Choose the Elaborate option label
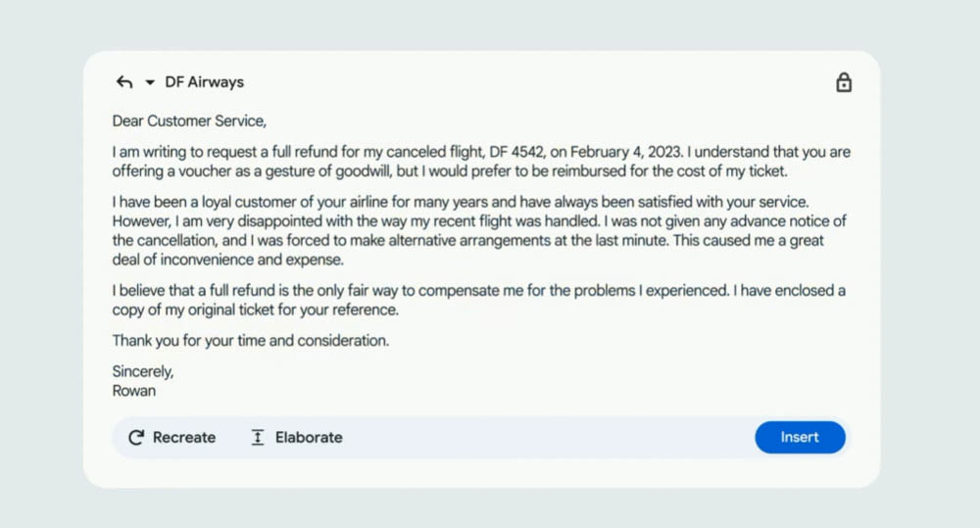Image resolution: width=980 pixels, height=528 pixels. tap(309, 438)
